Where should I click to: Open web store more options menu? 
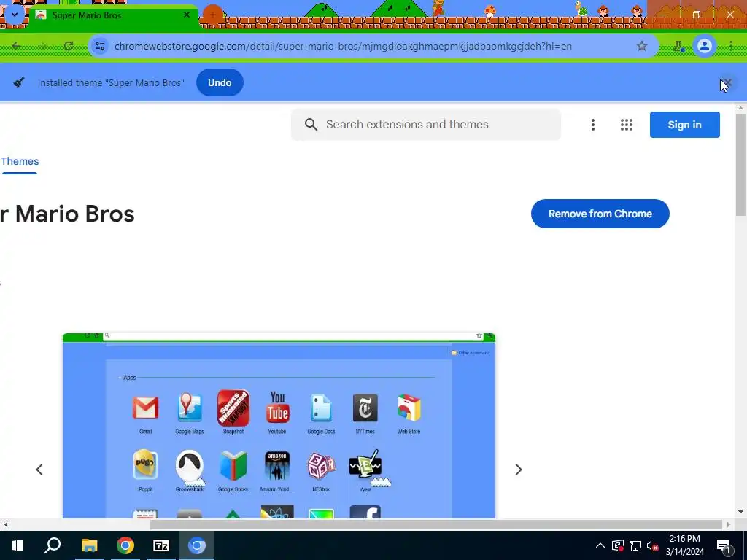[x=592, y=124]
